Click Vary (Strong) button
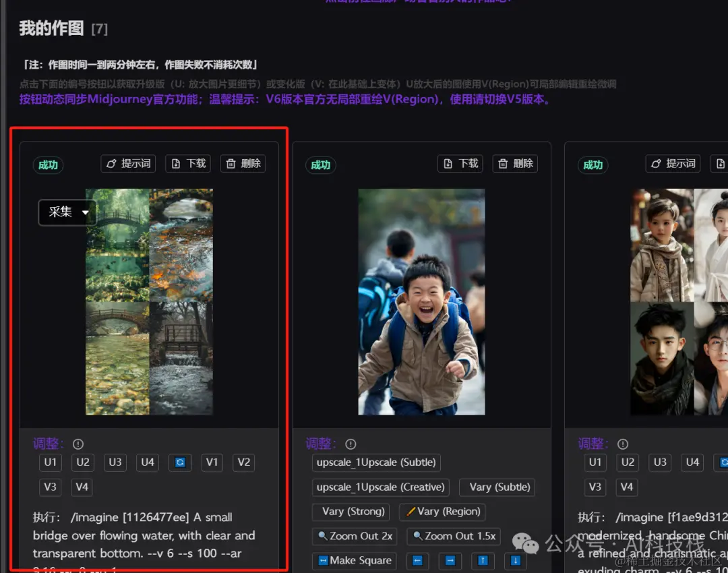Viewport: 728px width, 573px height. 351,511
